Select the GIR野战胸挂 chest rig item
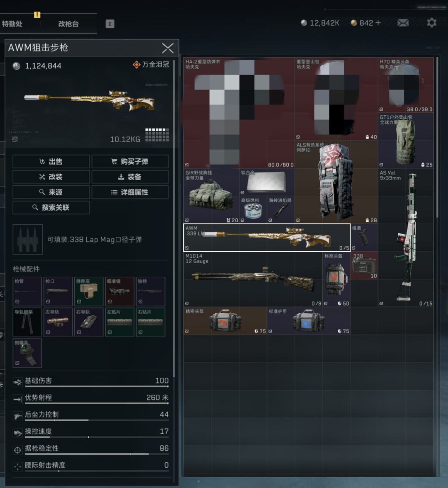The height and width of the screenshot is (488, 448). tap(212, 196)
